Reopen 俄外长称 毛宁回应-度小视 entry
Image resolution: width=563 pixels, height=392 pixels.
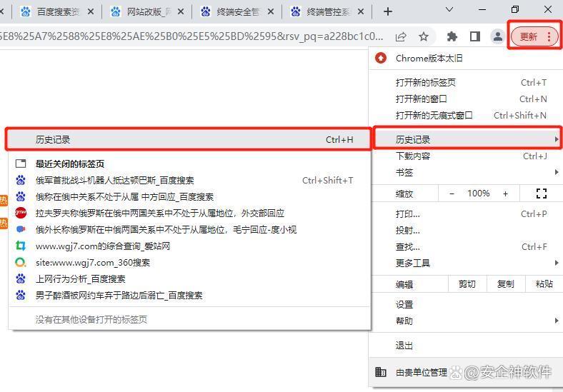coord(189,230)
